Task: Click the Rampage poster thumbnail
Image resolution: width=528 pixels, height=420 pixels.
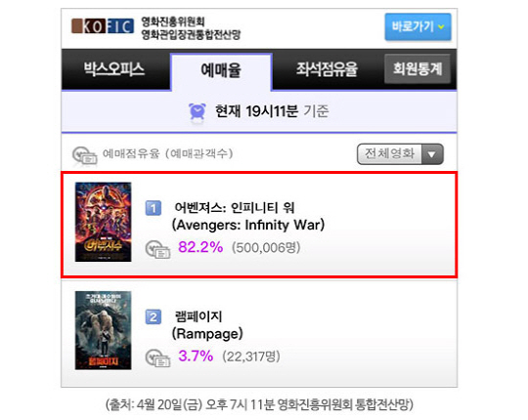Action: point(104,330)
